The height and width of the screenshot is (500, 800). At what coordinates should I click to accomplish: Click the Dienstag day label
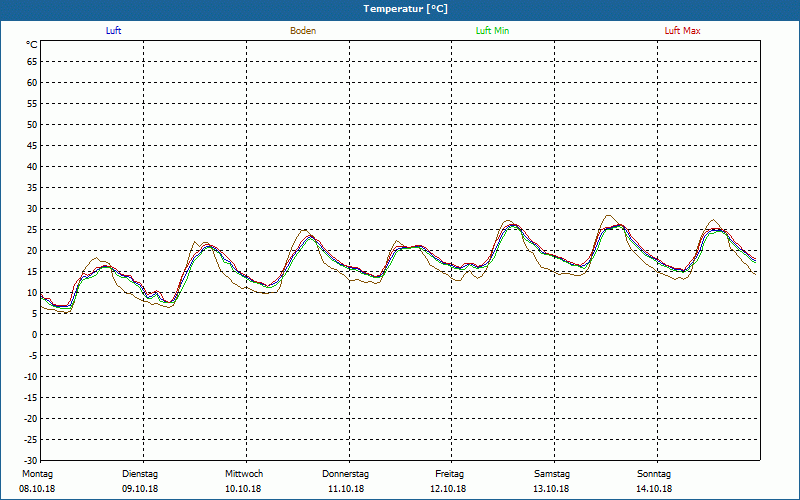coord(140,474)
